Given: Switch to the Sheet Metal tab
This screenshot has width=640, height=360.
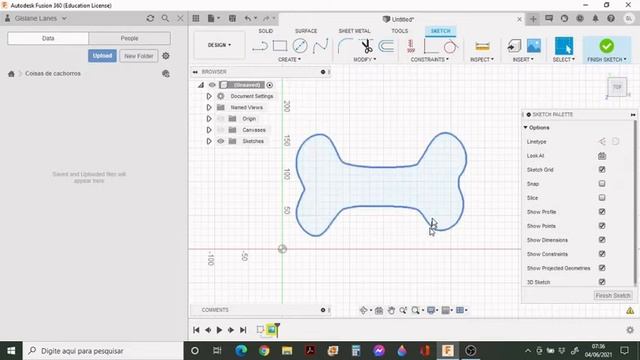Looking at the screenshot, I should tap(354, 31).
